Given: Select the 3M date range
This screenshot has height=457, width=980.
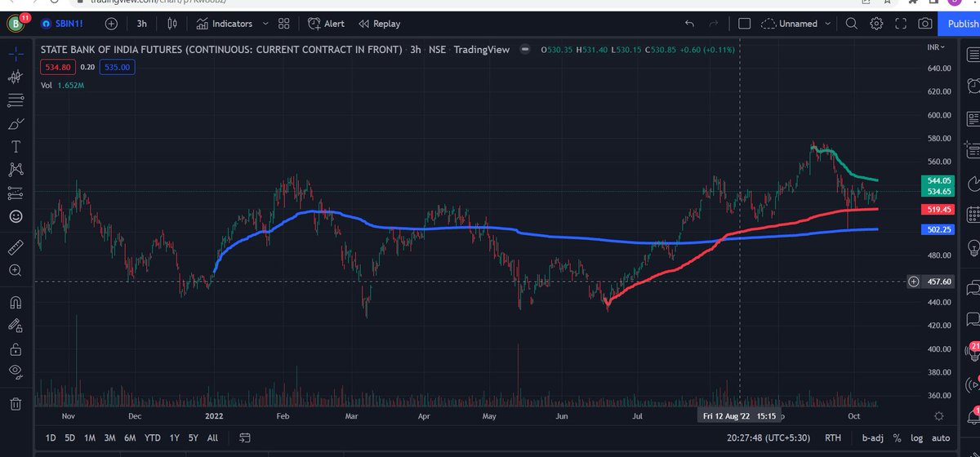Looking at the screenshot, I should [x=109, y=438].
